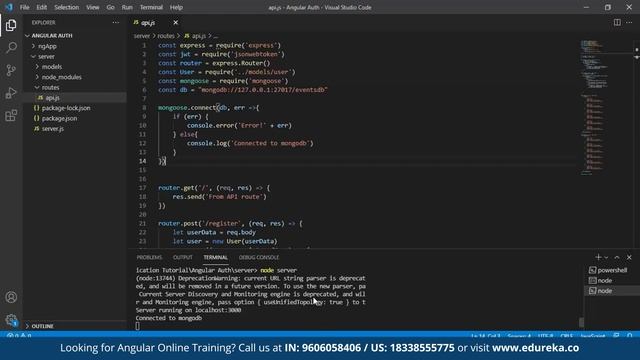The image size is (640, 360).
Task: Open the Selection menu
Action: (x=67, y=7)
